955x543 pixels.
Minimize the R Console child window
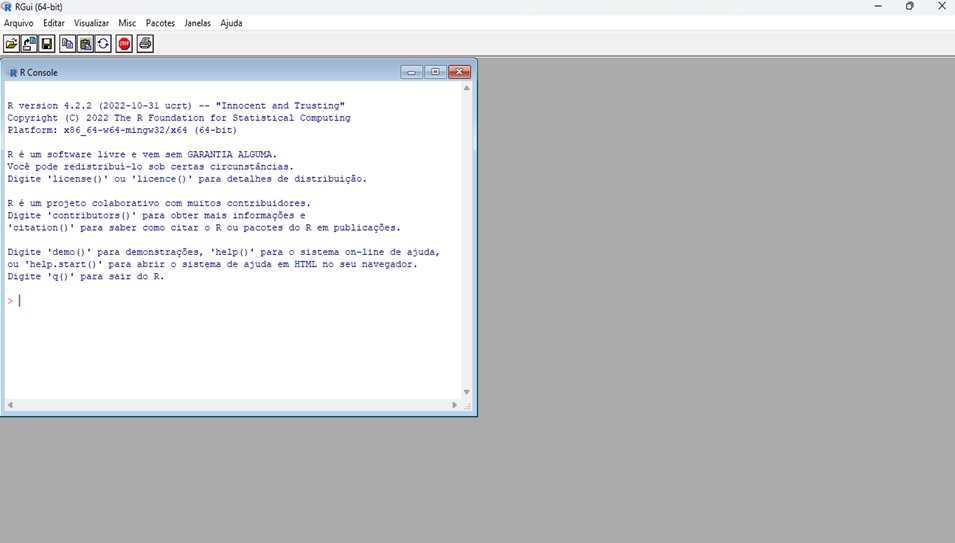[x=412, y=72]
